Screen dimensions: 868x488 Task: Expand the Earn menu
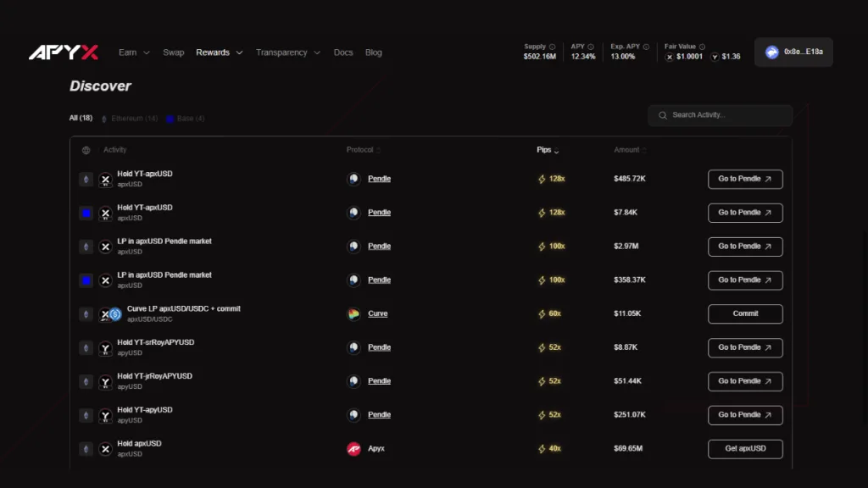click(x=134, y=53)
